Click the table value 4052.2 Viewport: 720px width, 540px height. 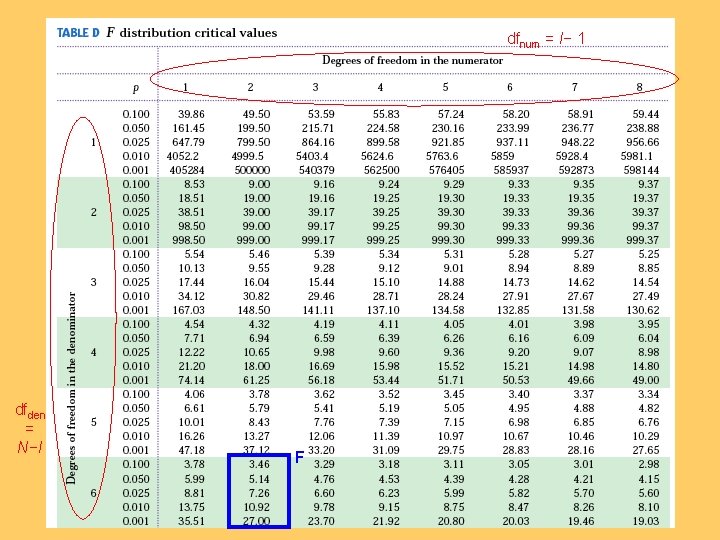183,156
